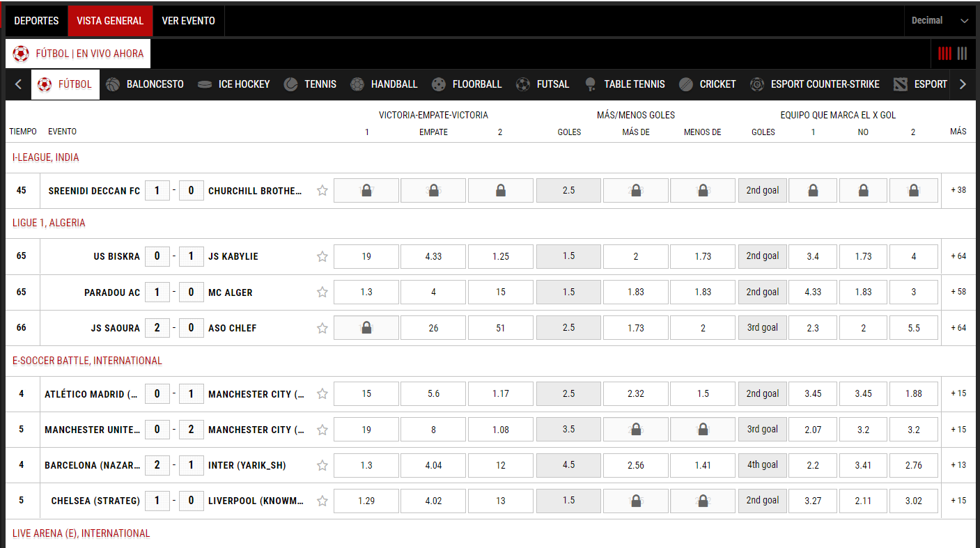The image size is (980, 548).
Task: Click the handball icon
Action: click(x=357, y=84)
